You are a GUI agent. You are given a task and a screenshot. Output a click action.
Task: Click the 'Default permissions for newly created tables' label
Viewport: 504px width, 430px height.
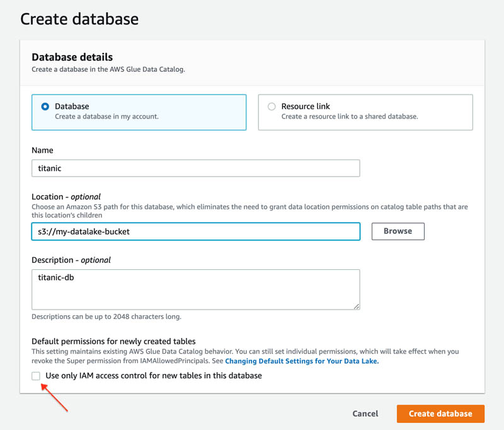pos(113,341)
